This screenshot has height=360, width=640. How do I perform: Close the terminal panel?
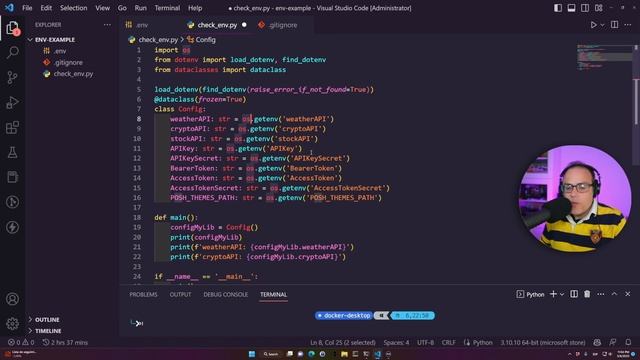click(627, 294)
